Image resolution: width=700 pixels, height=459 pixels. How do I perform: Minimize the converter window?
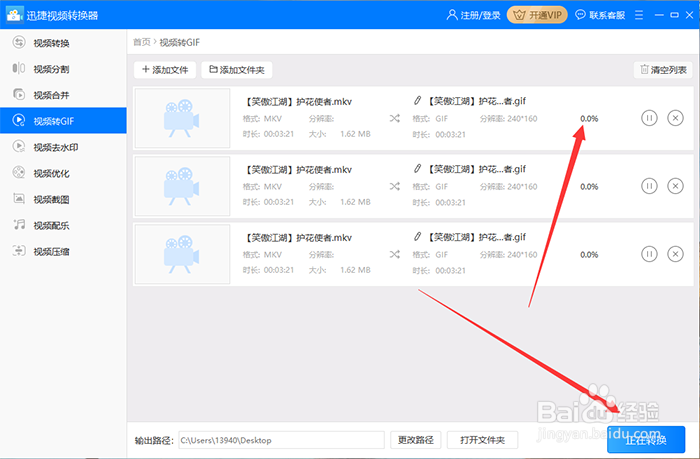(659, 15)
